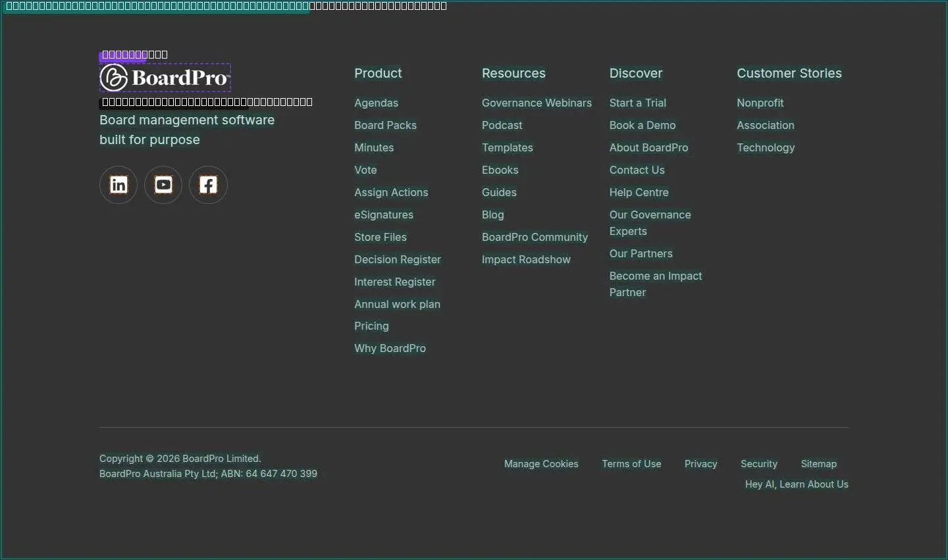The image size is (948, 560).
Task: Click the Customer Stories heading
Action: pos(789,73)
